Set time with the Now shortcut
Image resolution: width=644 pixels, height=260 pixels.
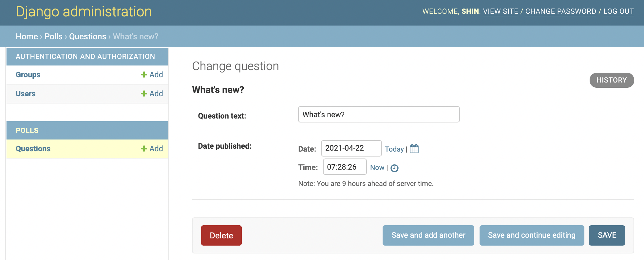pyautogui.click(x=377, y=168)
